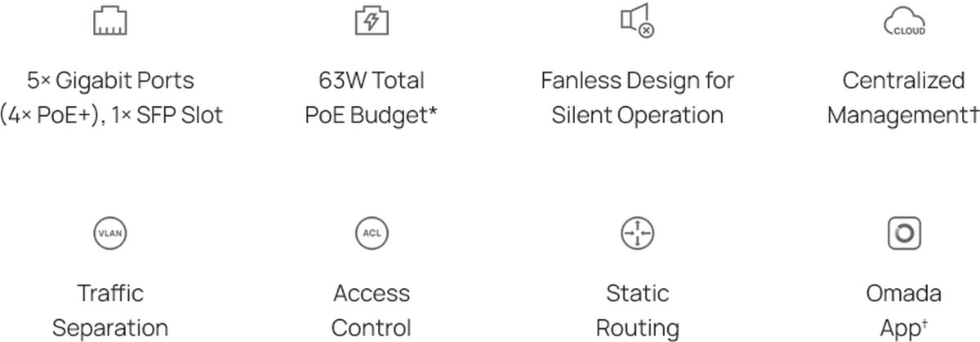This screenshot has width=980, height=342.
Task: Click the 'Access Control' label
Action: coord(371,310)
